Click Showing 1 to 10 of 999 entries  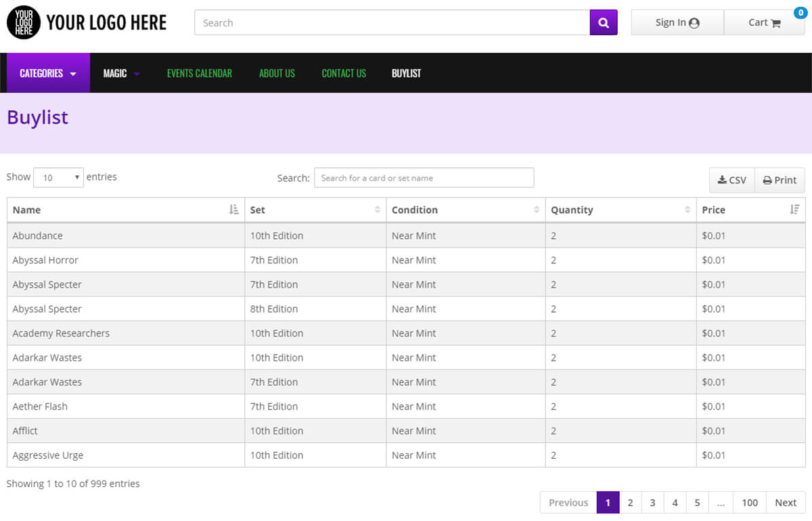(73, 483)
